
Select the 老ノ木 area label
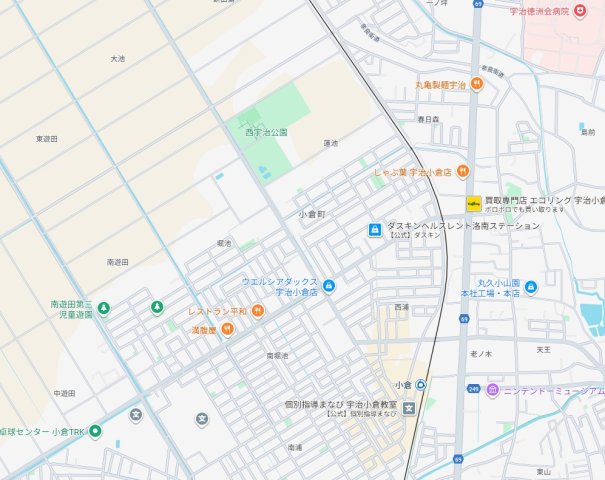481,353
